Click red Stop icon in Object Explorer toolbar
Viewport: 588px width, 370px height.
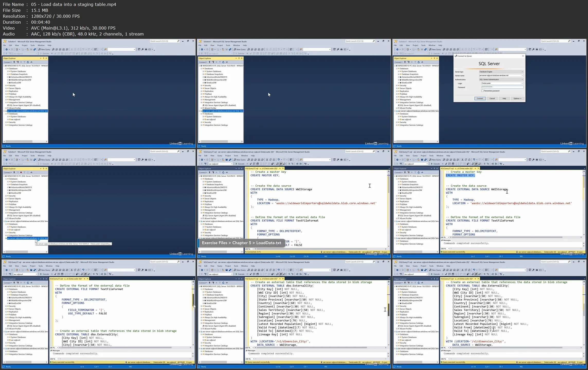21,172
